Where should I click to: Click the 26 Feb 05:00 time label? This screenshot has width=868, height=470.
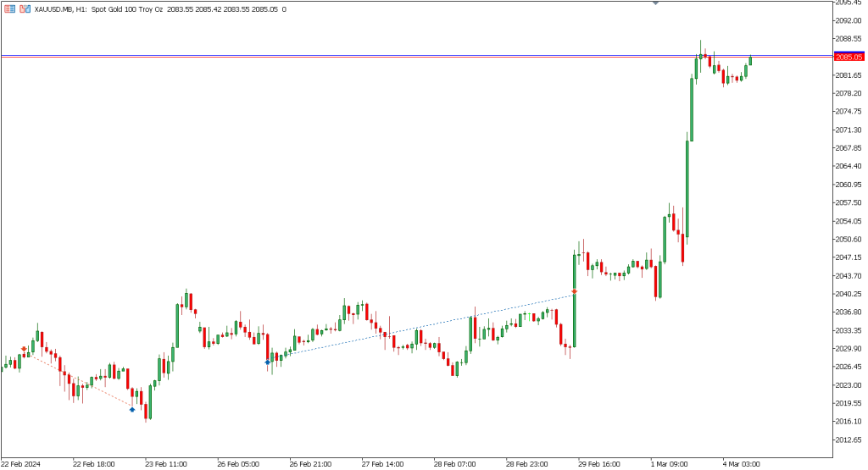pos(238,464)
